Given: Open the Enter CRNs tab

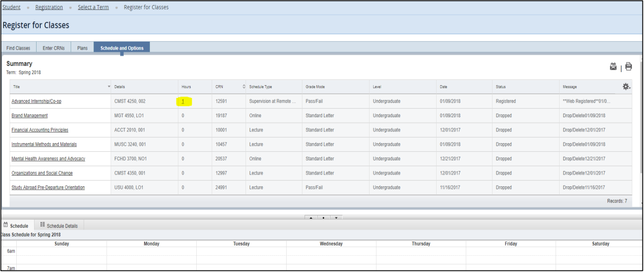Looking at the screenshot, I should (54, 48).
